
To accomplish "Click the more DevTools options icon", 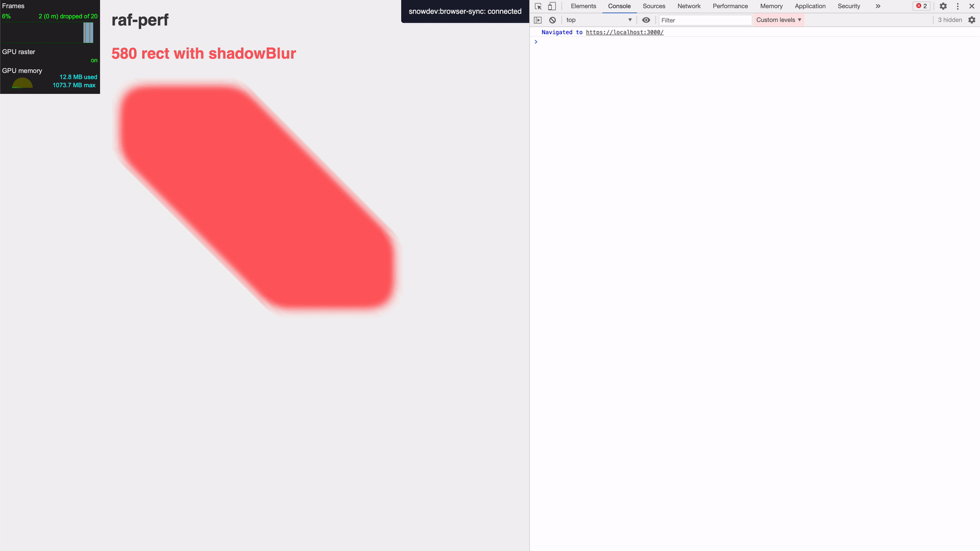I will coord(957,6).
